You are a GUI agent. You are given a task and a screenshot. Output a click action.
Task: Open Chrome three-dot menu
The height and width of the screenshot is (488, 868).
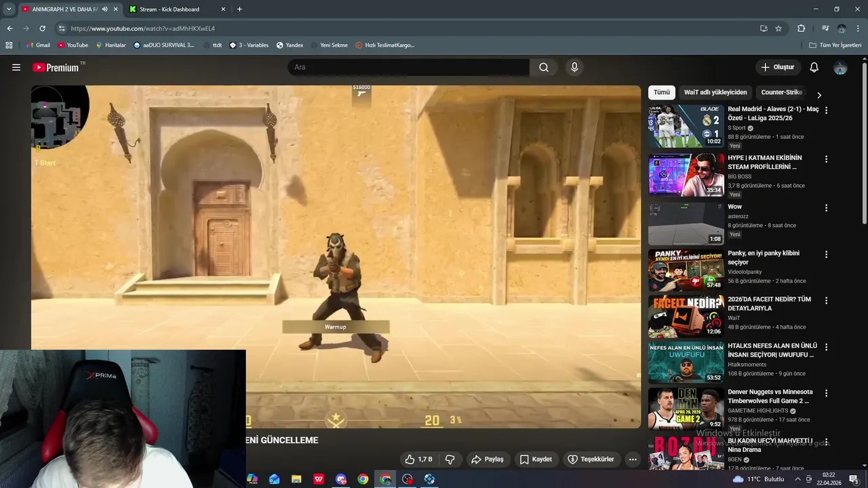pyautogui.click(x=859, y=28)
